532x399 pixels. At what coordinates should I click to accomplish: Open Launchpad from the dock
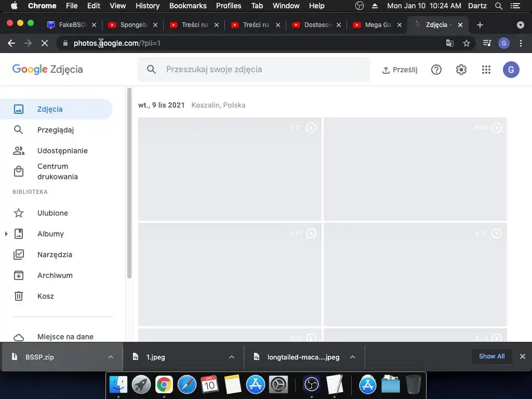[141, 385]
